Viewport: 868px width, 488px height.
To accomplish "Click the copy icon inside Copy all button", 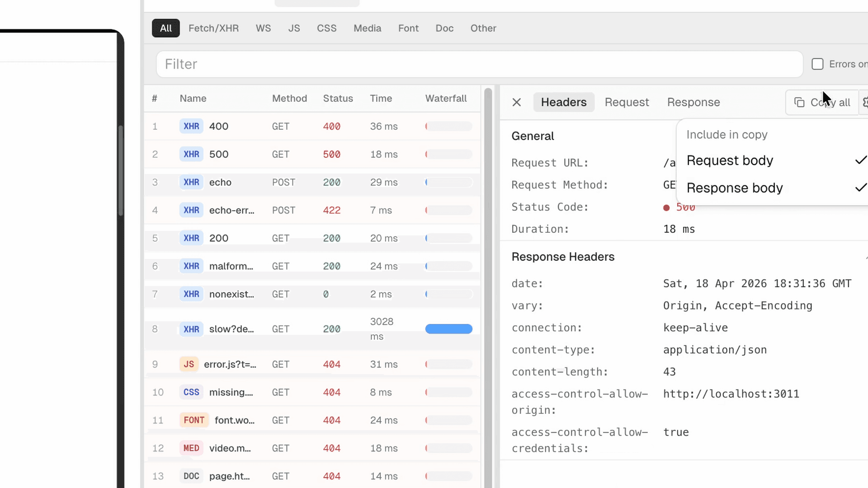I will pos(800,102).
